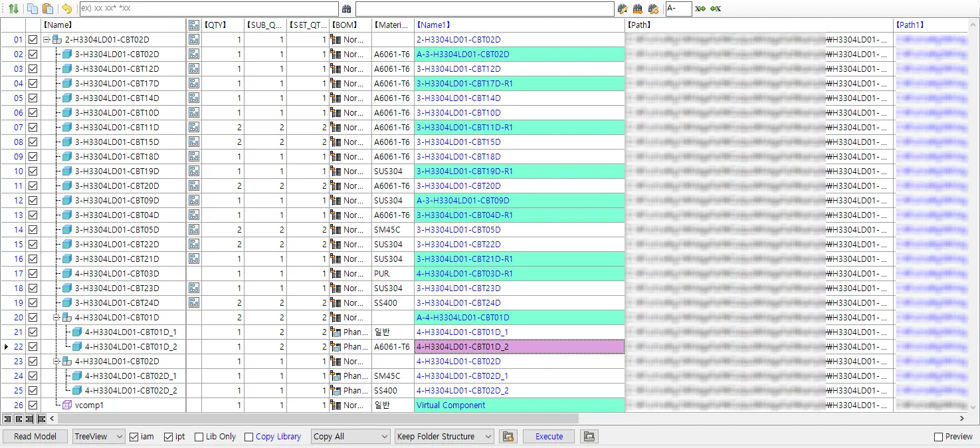The image size is (980, 448).
Task: Click the horizontal scrollbar's left arrow
Action: (52, 419)
